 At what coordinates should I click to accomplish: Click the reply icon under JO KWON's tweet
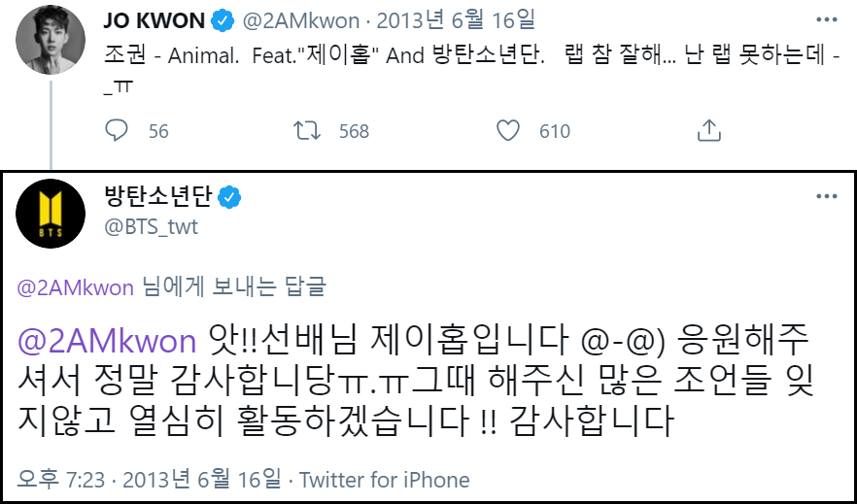click(x=116, y=131)
